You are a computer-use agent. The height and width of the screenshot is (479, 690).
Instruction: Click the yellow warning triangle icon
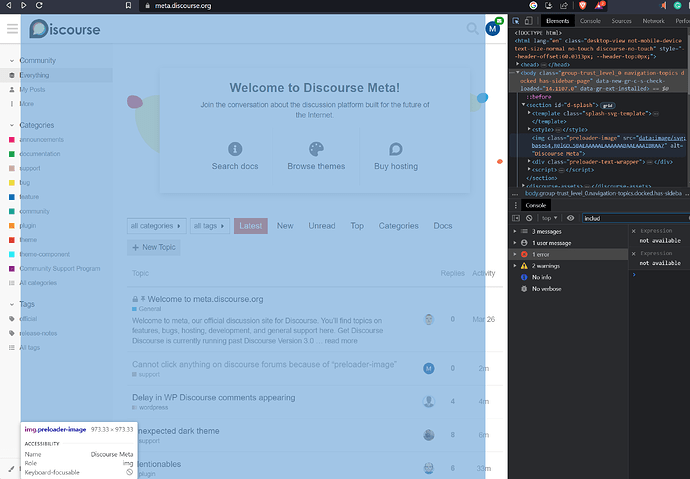[524, 266]
